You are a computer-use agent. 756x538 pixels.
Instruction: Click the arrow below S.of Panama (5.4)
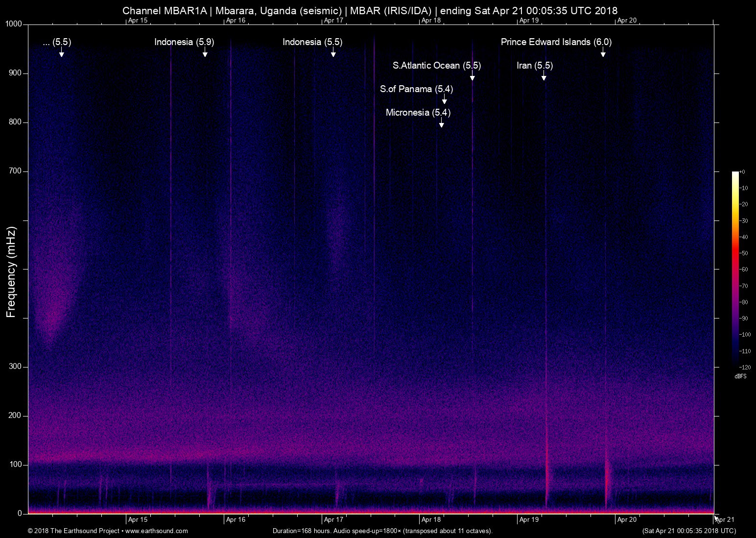(x=444, y=100)
